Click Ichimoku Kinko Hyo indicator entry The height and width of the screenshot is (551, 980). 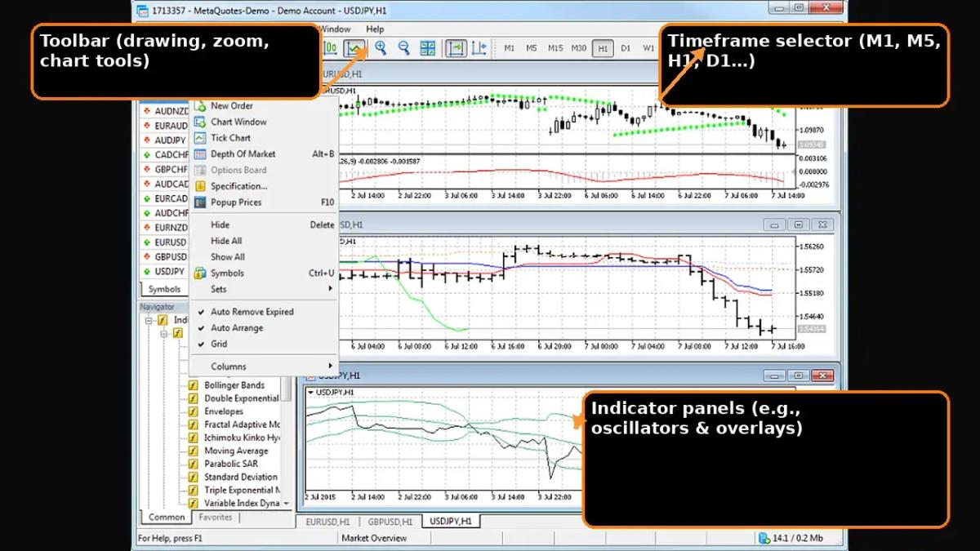242,438
